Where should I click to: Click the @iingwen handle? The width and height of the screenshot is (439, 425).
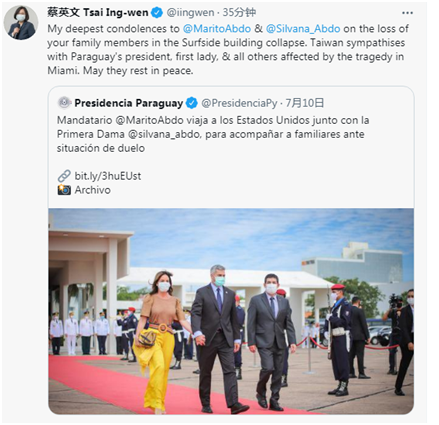190,13
